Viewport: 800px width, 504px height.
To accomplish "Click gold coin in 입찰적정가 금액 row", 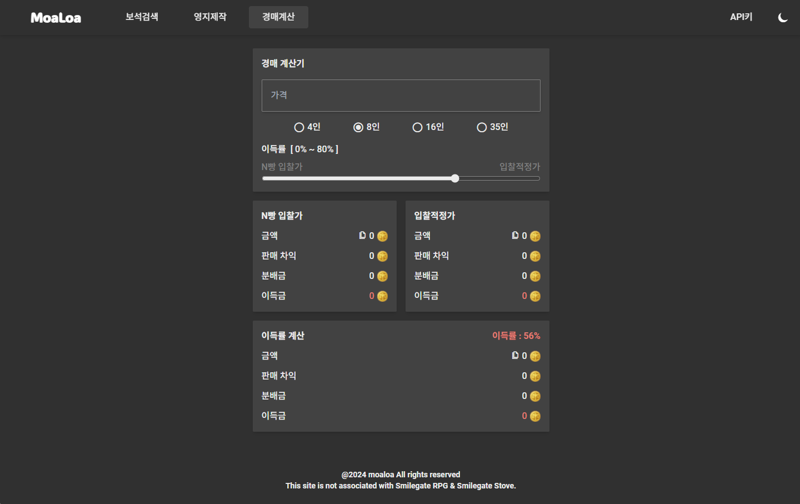I will 535,236.
